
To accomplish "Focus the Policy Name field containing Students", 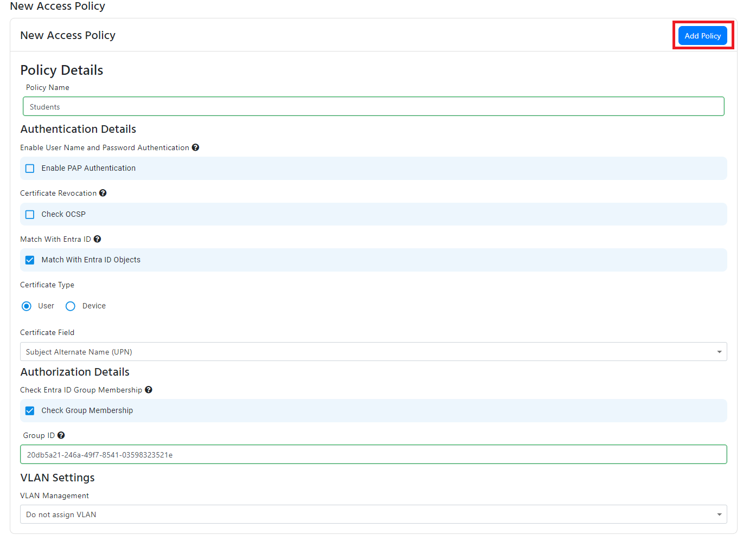I will (373, 106).
